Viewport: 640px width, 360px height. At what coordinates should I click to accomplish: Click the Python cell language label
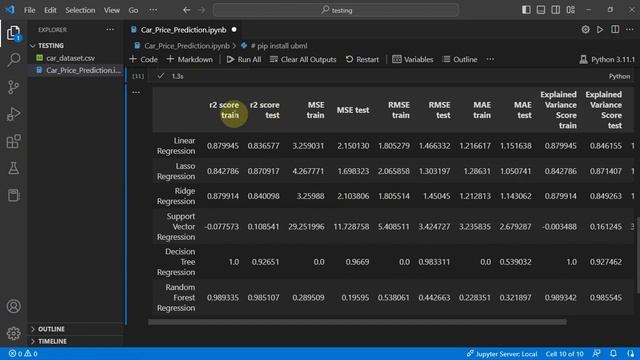pyautogui.click(x=619, y=76)
